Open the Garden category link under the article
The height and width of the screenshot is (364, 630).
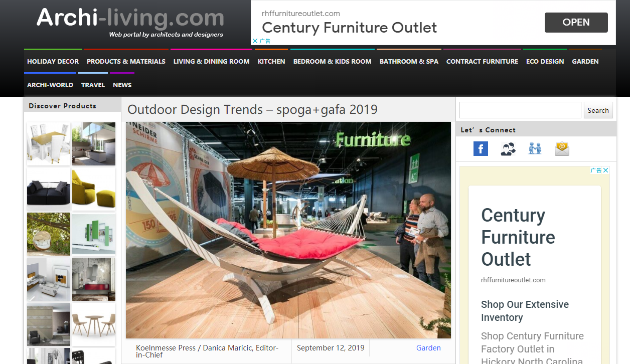pos(428,348)
